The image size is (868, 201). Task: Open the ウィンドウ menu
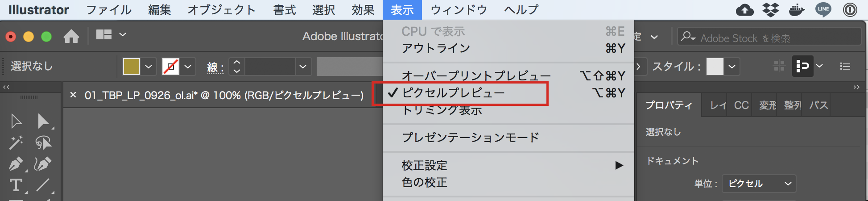click(x=459, y=10)
